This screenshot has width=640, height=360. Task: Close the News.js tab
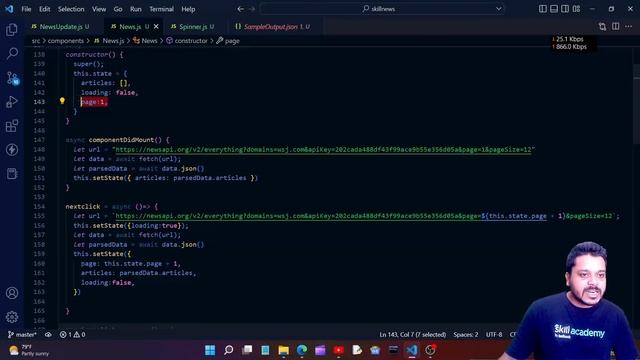click(x=156, y=27)
